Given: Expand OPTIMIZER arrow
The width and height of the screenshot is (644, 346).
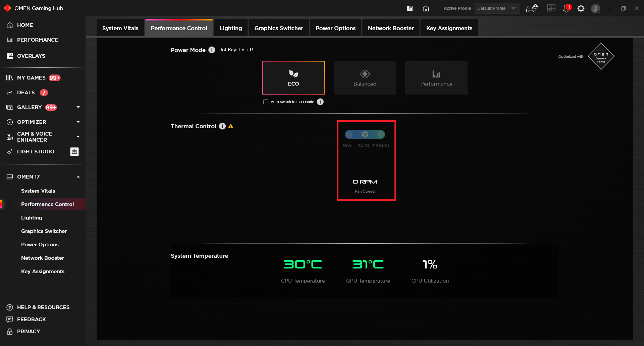Looking at the screenshot, I should (78, 122).
